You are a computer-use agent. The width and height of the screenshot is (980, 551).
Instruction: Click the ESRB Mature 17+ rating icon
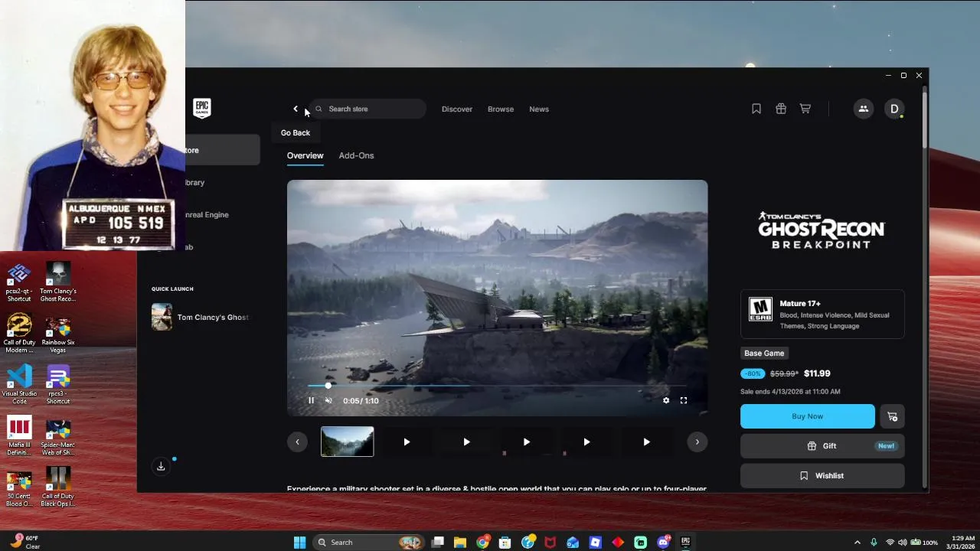(760, 309)
